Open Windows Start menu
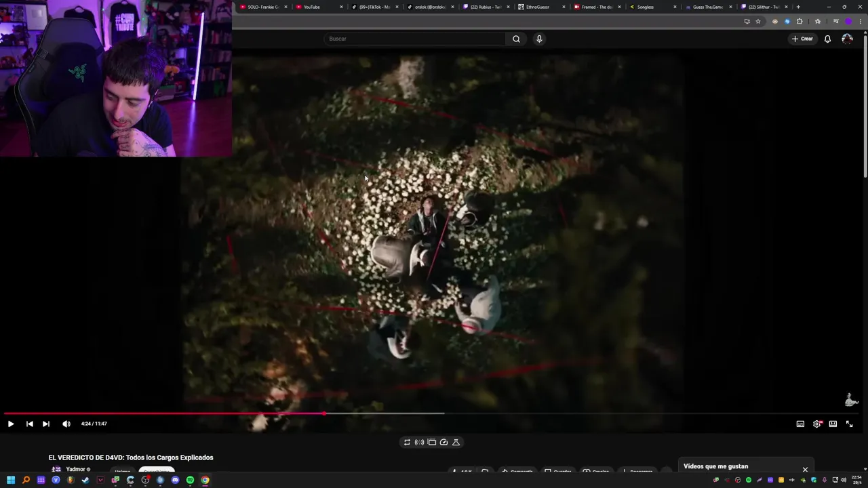This screenshot has height=488, width=868. point(11,480)
